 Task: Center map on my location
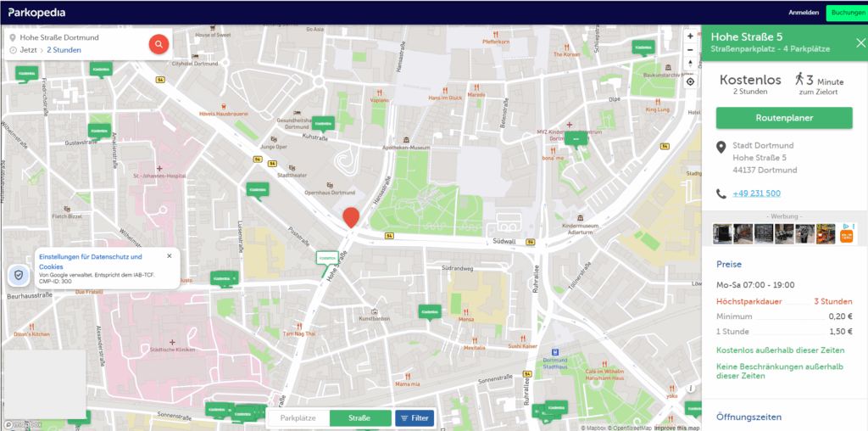pyautogui.click(x=690, y=81)
